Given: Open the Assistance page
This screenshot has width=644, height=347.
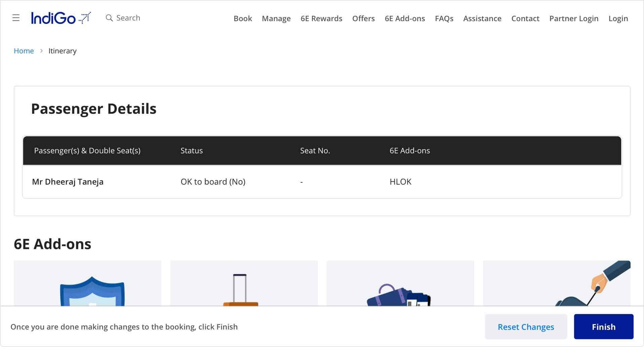Looking at the screenshot, I should click(x=482, y=18).
